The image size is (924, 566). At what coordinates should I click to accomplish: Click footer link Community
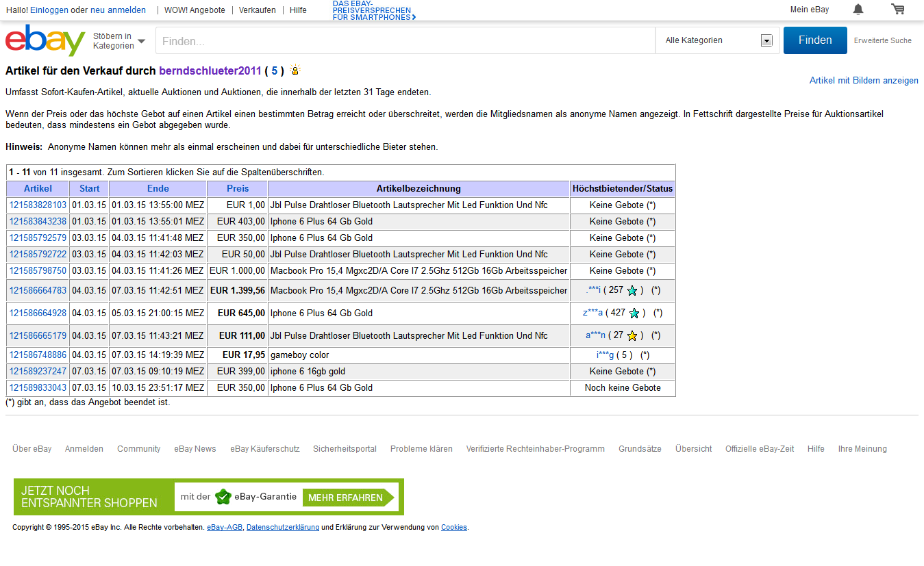138,449
